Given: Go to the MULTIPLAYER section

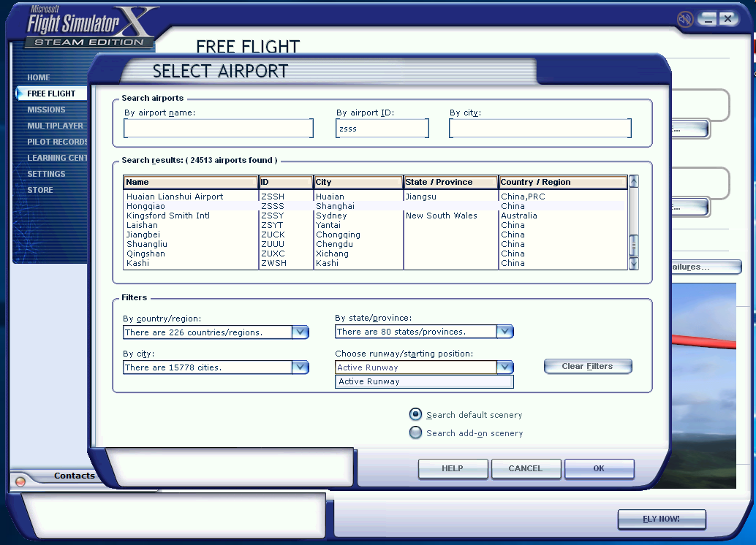Looking at the screenshot, I should tap(45, 125).
